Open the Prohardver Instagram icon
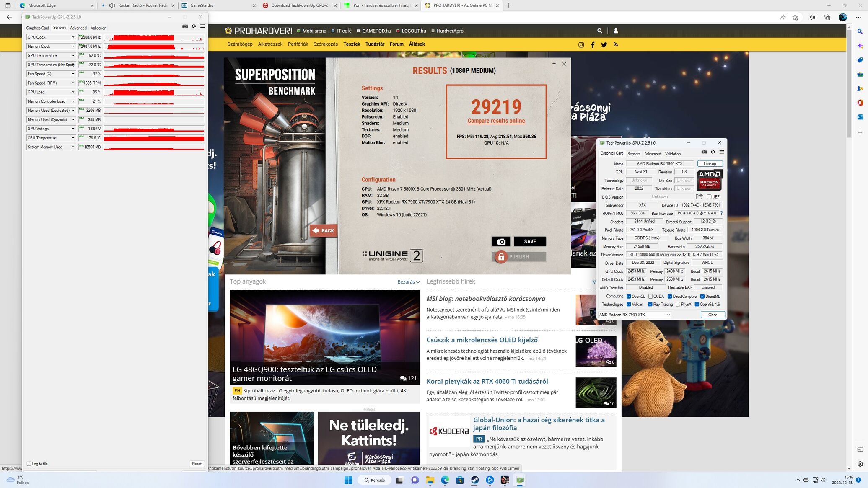868x488 pixels. tap(581, 45)
